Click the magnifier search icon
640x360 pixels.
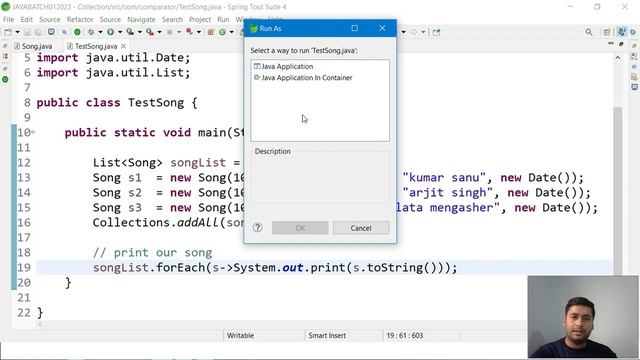589,32
